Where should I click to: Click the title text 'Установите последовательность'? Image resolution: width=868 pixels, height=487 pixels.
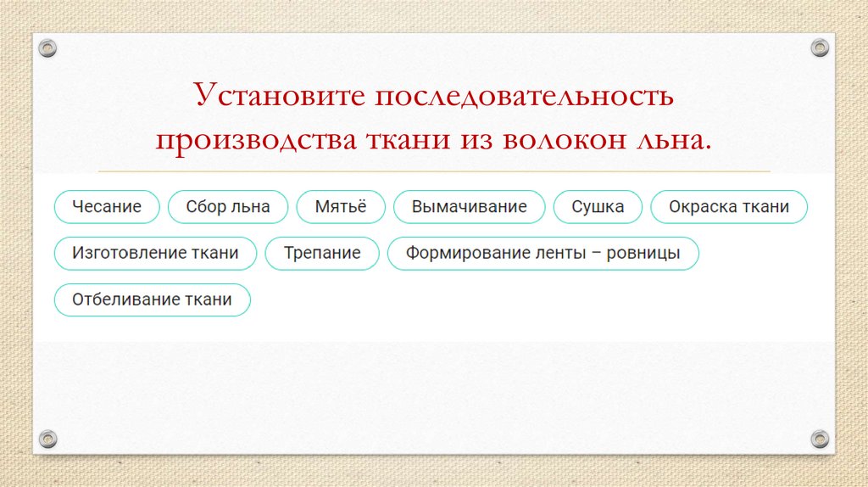434,95
